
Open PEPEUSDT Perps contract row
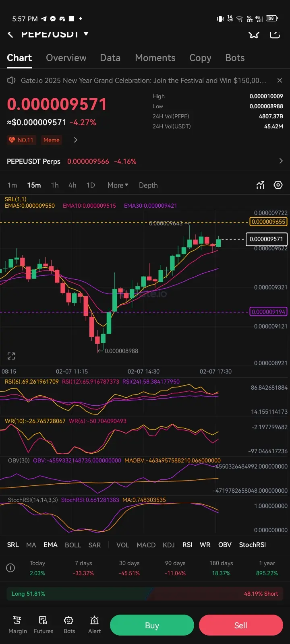coord(145,161)
